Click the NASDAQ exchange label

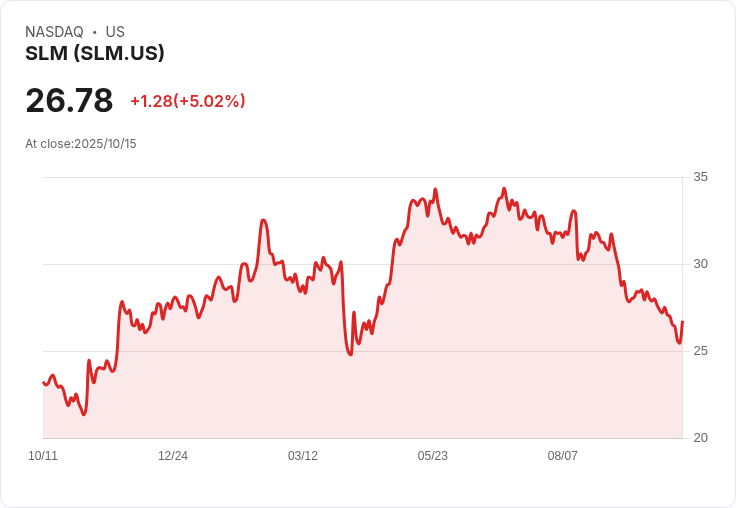click(54, 32)
